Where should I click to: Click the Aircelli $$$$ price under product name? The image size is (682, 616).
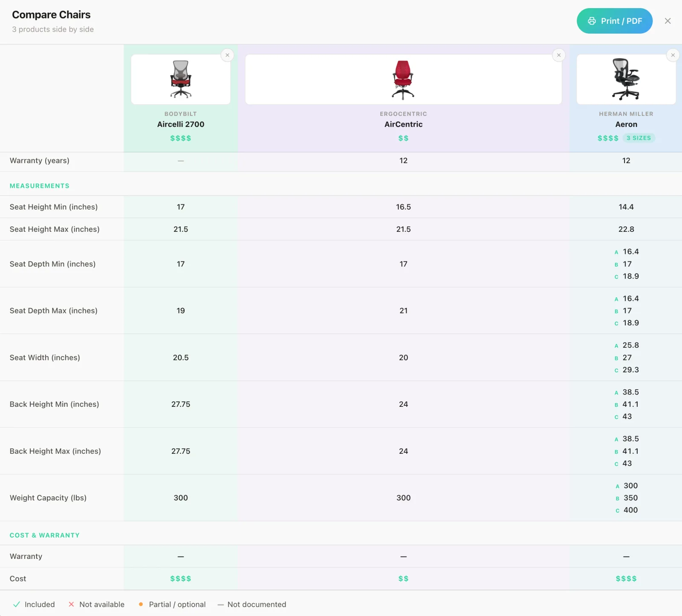(x=181, y=138)
